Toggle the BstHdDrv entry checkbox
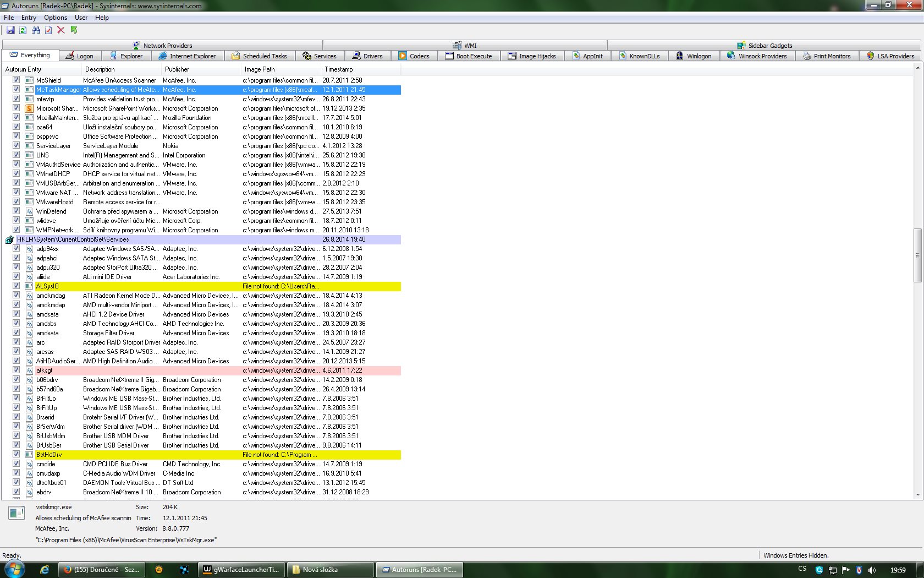 click(16, 454)
